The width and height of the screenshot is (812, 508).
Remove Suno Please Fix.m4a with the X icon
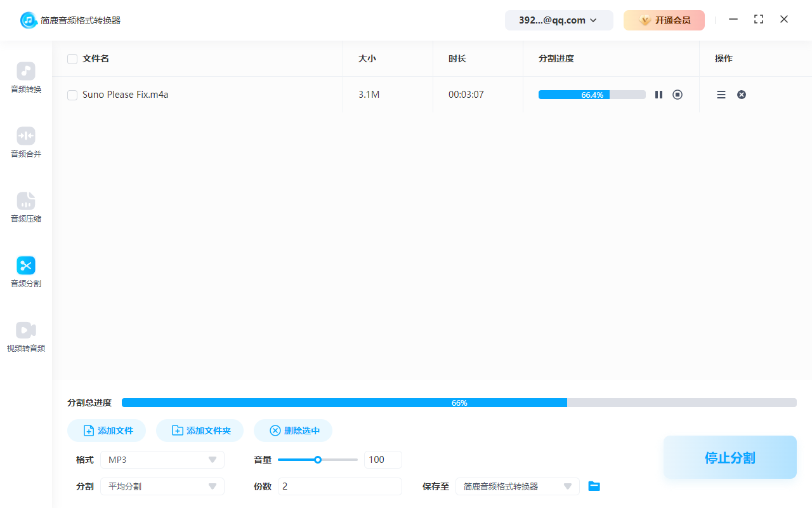[741, 94]
